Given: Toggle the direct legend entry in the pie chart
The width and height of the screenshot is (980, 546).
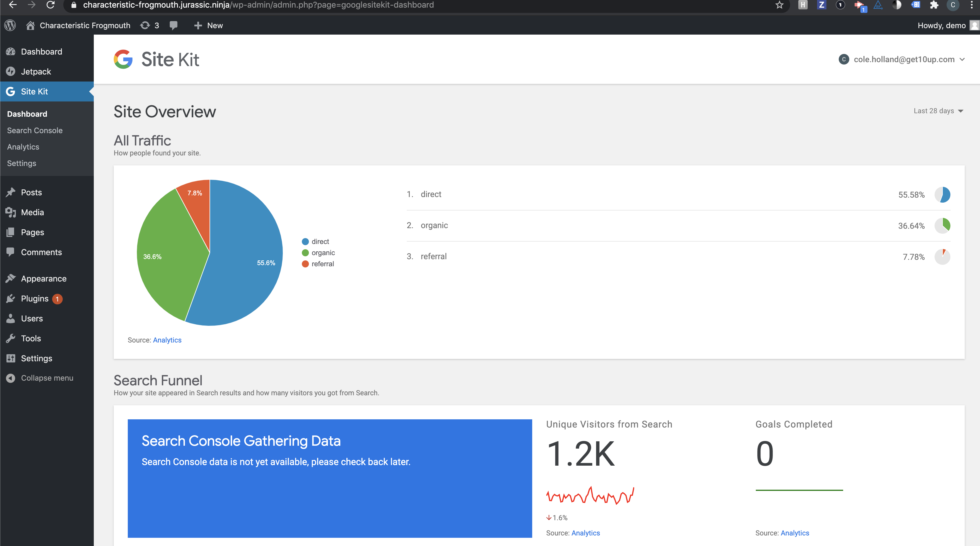Looking at the screenshot, I should coord(316,241).
